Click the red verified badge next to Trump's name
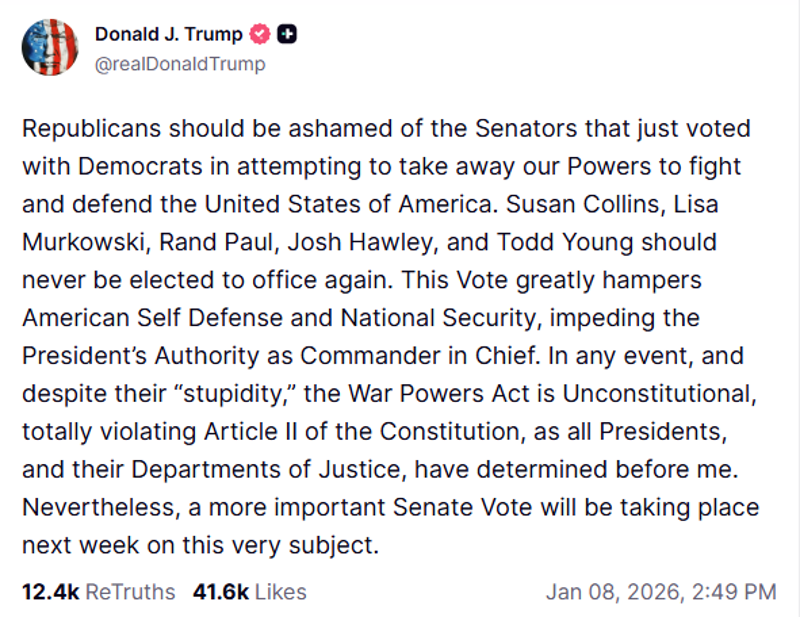 point(258,33)
